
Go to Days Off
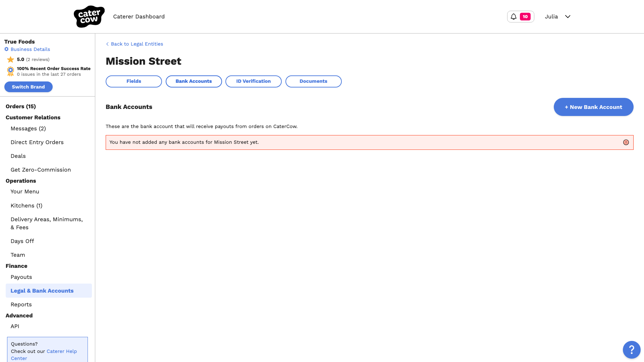tap(22, 241)
